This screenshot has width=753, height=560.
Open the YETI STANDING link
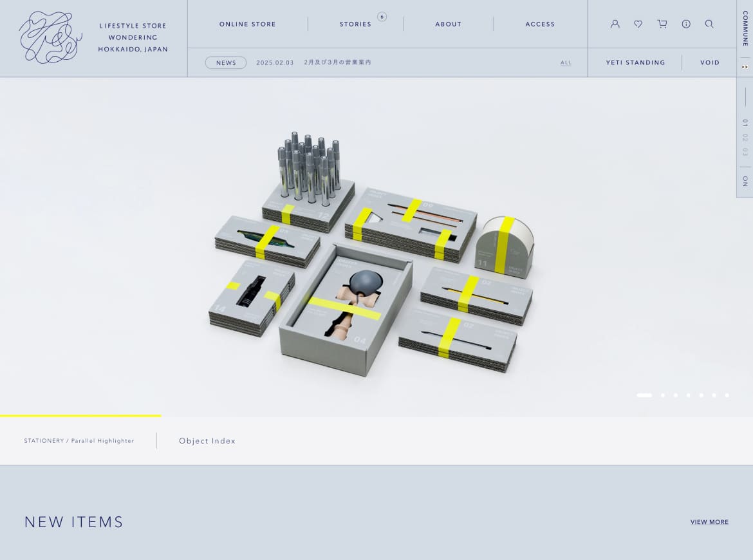coord(635,62)
